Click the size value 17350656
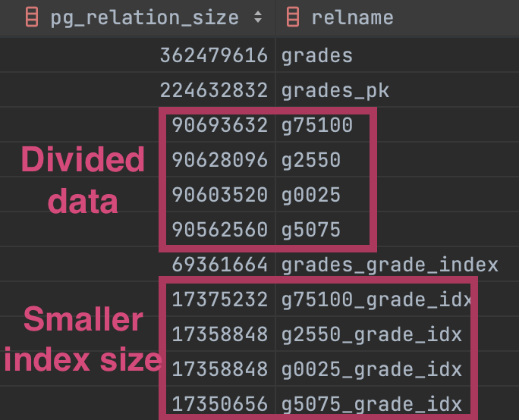The image size is (519, 420). tap(219, 404)
